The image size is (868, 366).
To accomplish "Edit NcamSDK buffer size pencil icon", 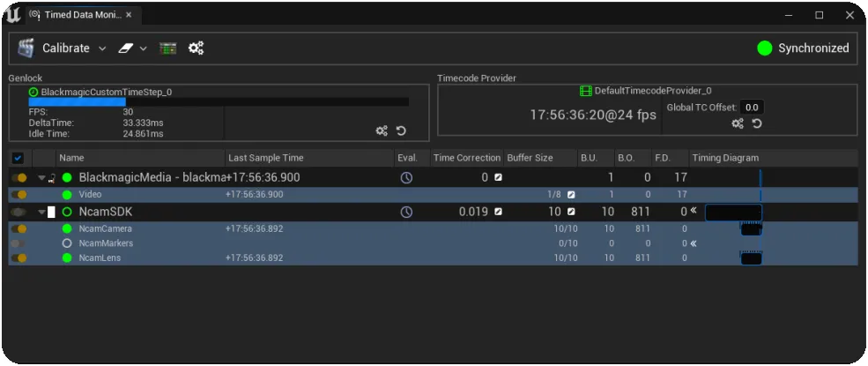I will [x=571, y=212].
